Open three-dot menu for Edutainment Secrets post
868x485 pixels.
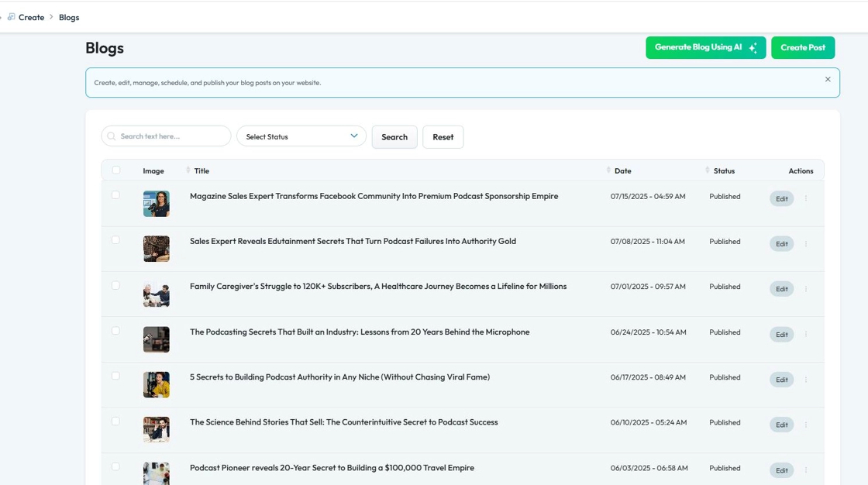point(805,244)
